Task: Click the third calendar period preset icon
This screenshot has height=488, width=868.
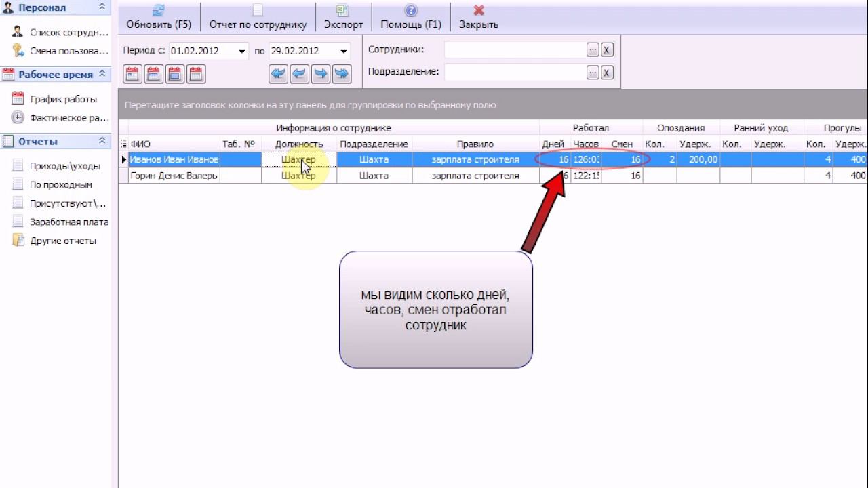Action: [175, 74]
